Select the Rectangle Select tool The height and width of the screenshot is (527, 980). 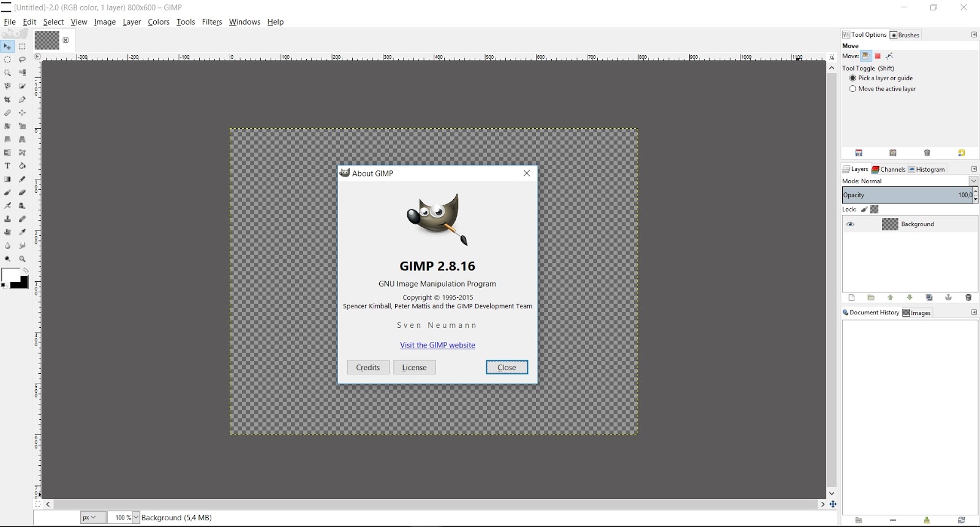tap(23, 47)
